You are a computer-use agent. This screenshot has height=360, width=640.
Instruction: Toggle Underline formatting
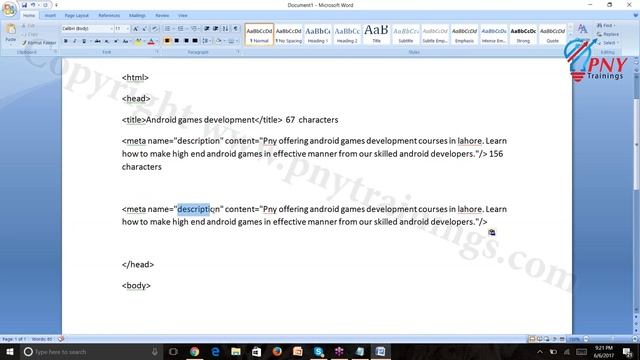(x=84, y=41)
